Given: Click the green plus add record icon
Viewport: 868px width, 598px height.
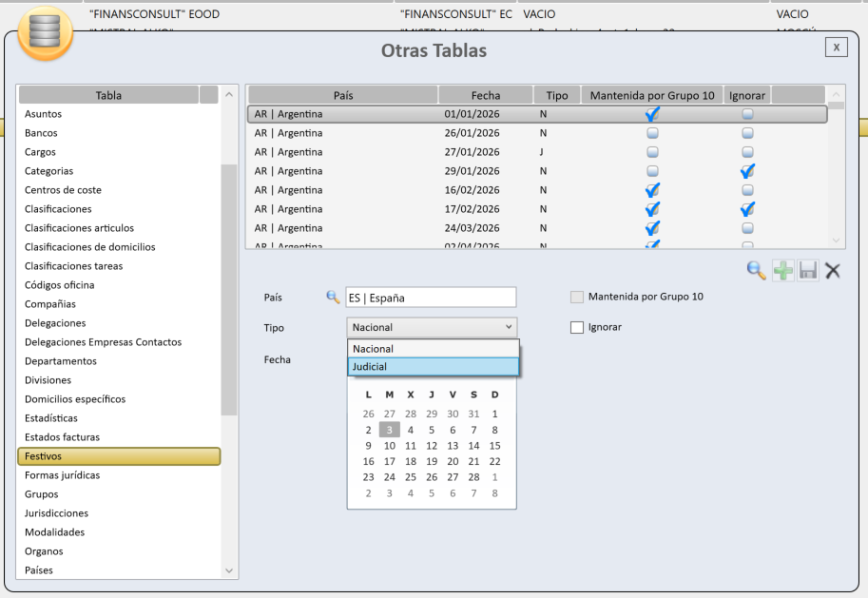Looking at the screenshot, I should coord(782,271).
